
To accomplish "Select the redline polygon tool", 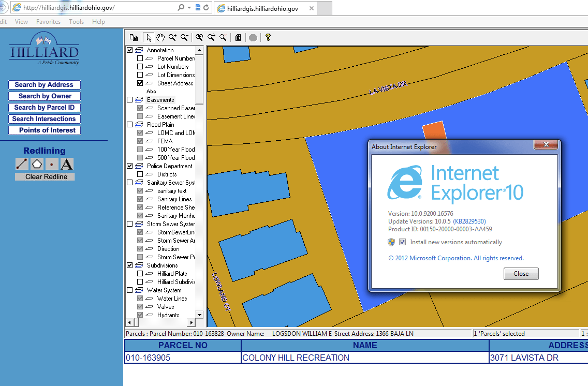I will click(37, 164).
